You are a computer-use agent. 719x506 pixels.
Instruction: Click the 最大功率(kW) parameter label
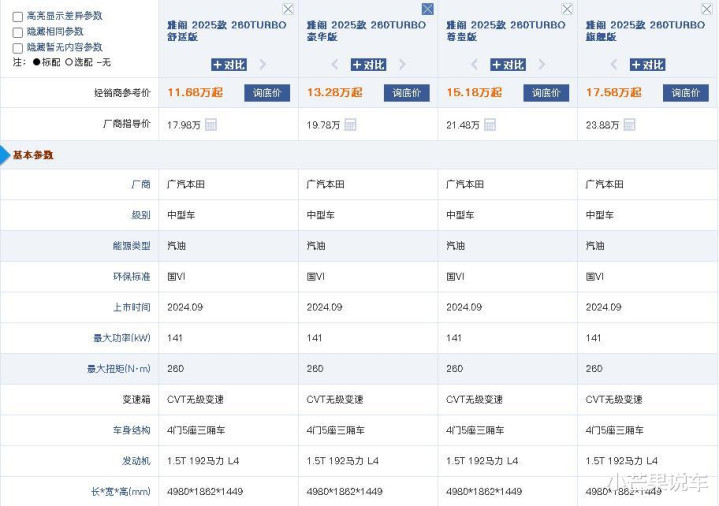122,338
